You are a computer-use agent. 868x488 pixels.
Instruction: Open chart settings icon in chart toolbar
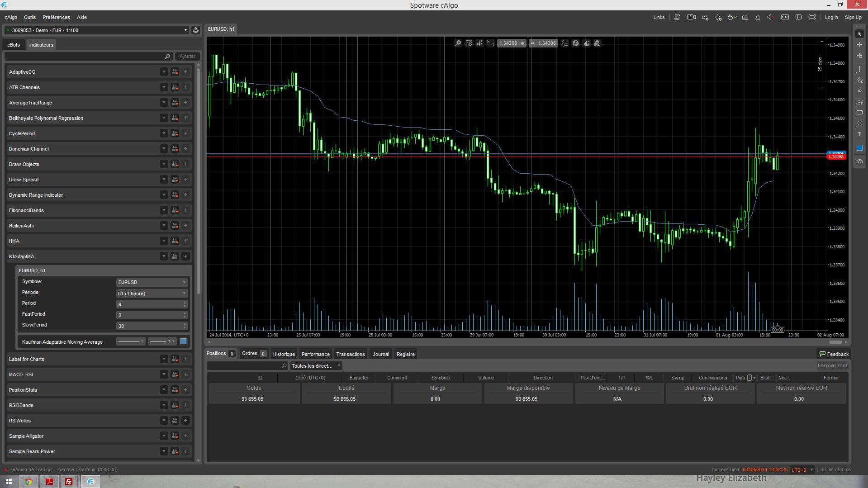tap(469, 43)
